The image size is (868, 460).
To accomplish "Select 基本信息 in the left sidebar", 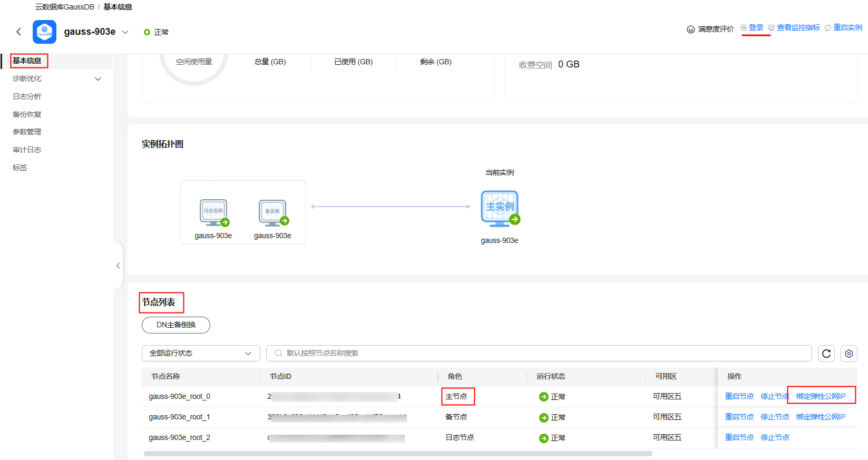I will tap(27, 61).
